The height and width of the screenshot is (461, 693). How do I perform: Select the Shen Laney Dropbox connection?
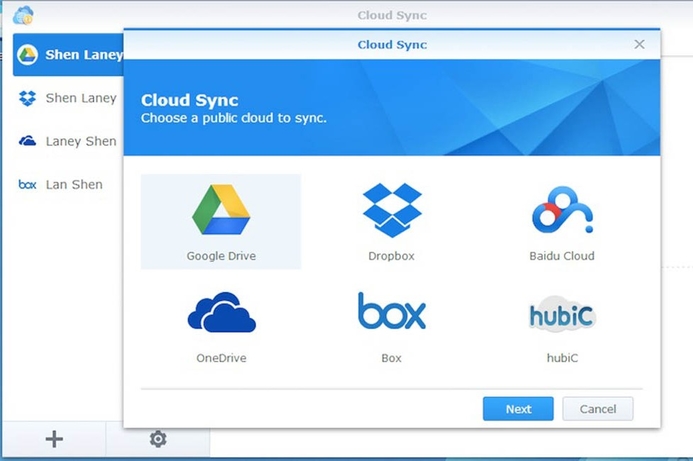[68, 98]
